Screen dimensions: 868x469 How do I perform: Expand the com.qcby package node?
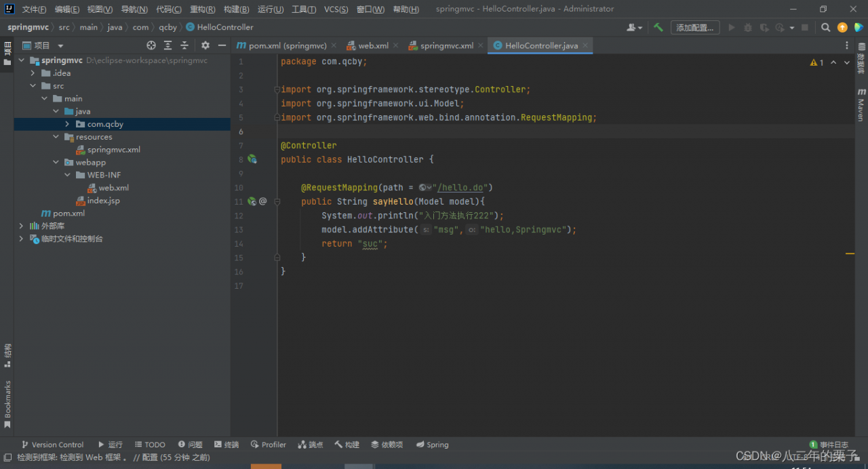pyautogui.click(x=67, y=124)
